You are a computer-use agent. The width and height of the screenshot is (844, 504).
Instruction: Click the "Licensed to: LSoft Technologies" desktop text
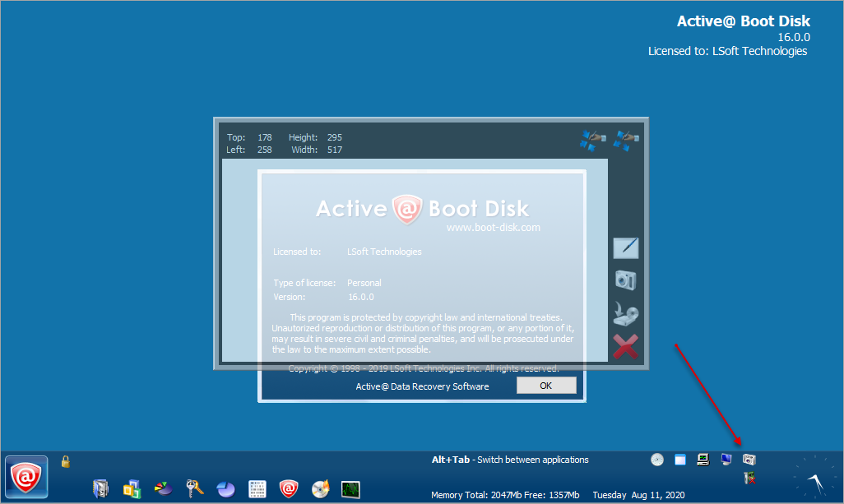[728, 51]
